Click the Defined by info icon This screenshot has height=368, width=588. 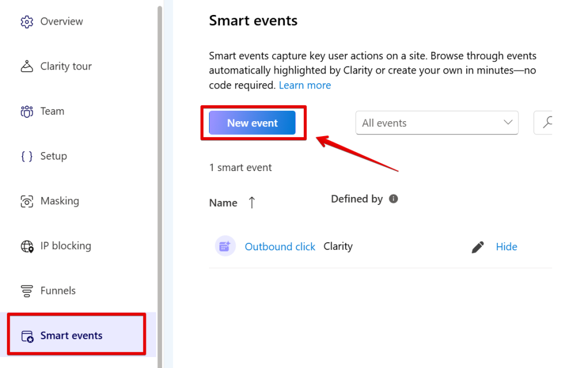393,199
